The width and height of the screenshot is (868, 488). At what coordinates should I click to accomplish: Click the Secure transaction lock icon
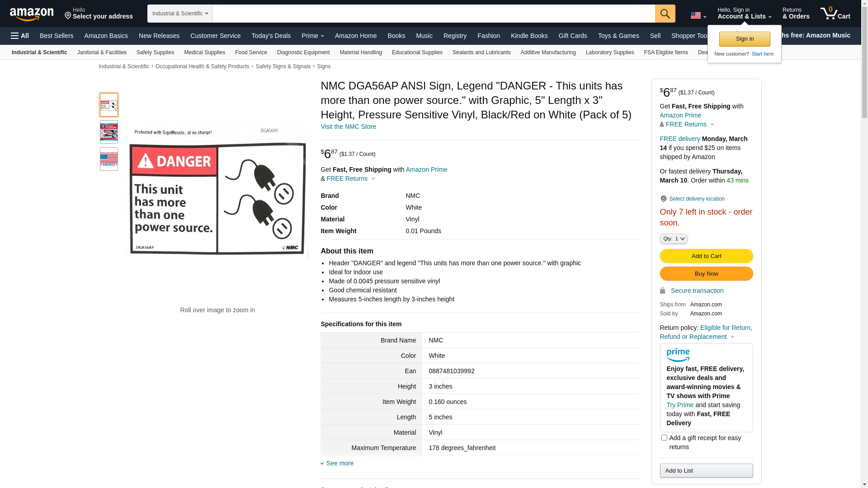(663, 291)
